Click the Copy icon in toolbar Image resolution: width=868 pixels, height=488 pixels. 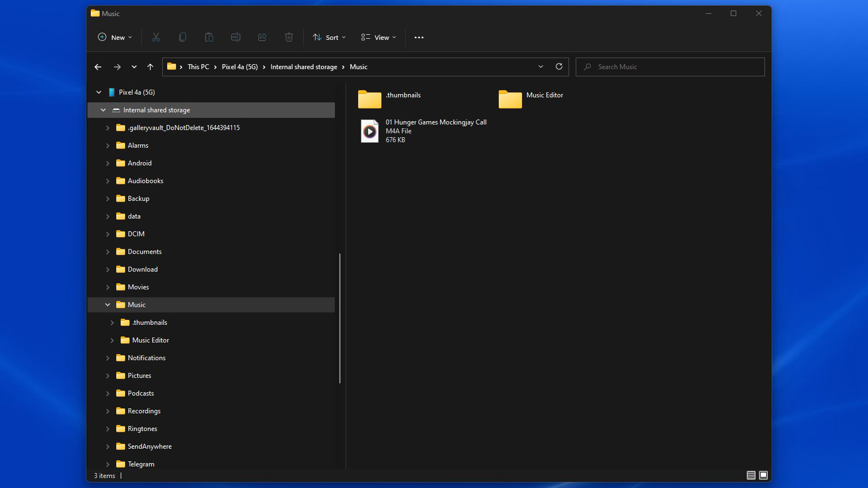pyautogui.click(x=182, y=37)
